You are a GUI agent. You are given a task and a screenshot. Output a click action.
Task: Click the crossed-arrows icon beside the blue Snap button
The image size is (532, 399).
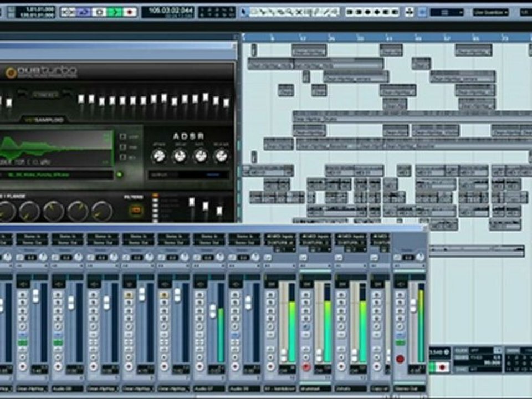coord(410,12)
